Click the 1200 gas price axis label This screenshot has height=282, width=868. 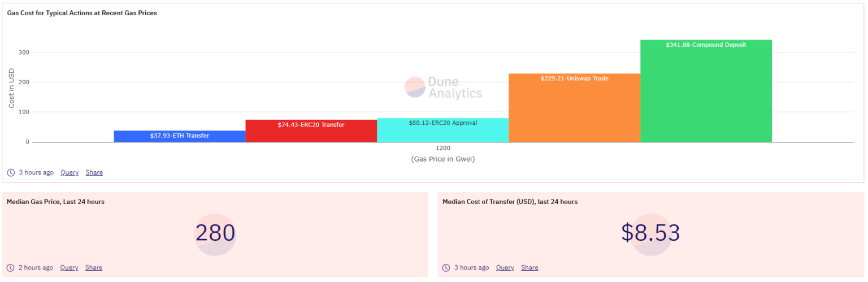[443, 148]
